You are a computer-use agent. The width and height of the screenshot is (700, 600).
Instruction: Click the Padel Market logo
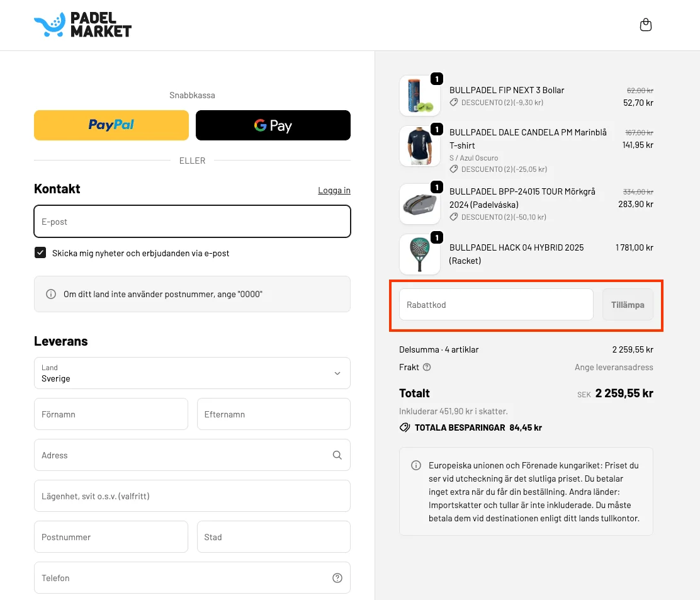click(83, 25)
